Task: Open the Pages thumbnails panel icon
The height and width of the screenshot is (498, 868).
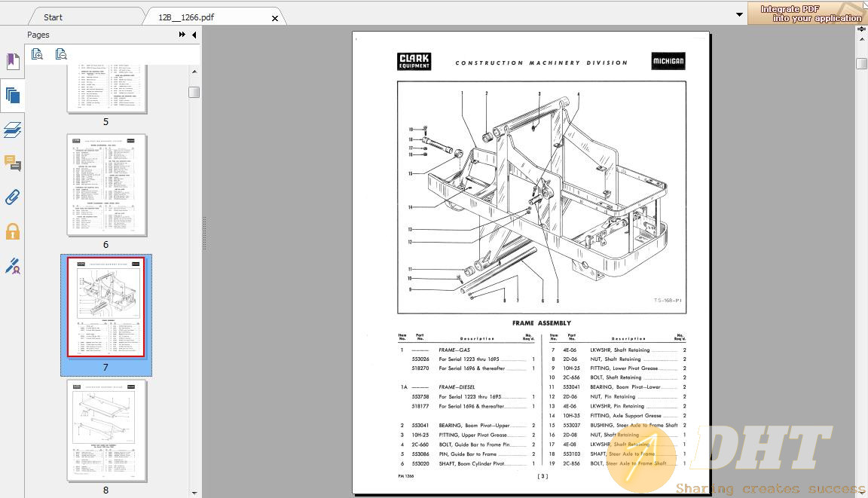Action: [x=12, y=95]
